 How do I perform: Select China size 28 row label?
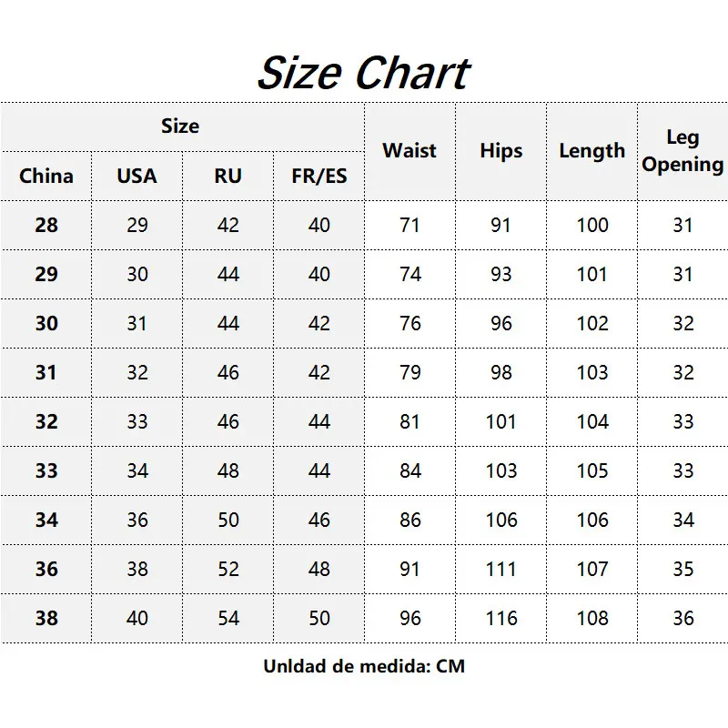pos(46,225)
